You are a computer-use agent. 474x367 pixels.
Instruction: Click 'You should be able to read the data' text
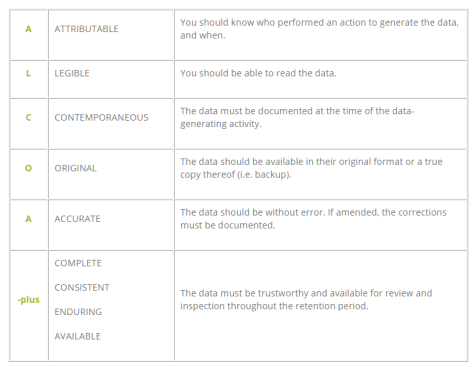[x=258, y=73]
